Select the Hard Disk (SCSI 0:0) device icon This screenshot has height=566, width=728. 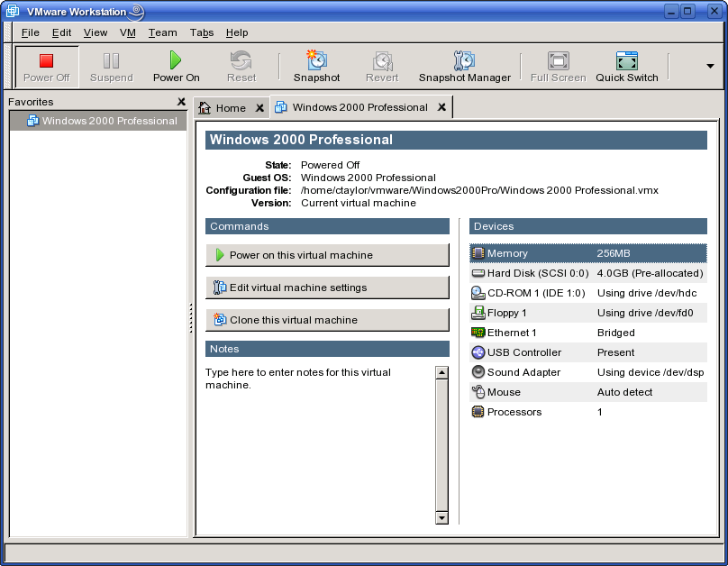point(478,273)
